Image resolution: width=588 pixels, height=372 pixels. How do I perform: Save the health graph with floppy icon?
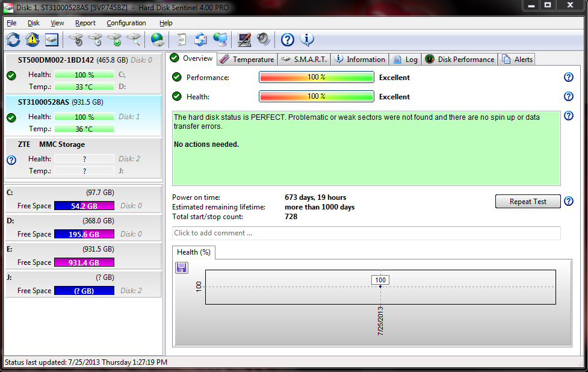pos(182,268)
